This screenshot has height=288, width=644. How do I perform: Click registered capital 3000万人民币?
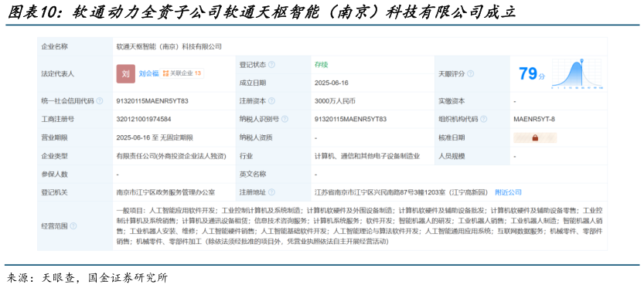tap(335, 101)
